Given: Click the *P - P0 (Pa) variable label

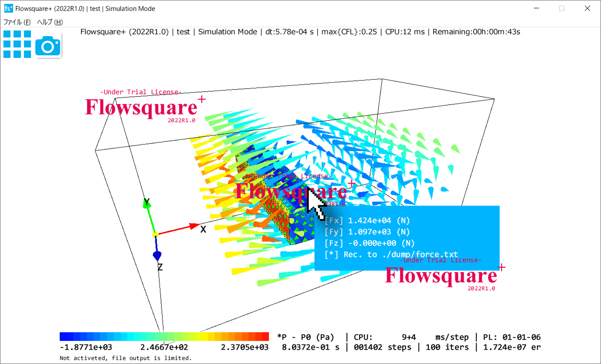Looking at the screenshot, I should click(x=306, y=337).
